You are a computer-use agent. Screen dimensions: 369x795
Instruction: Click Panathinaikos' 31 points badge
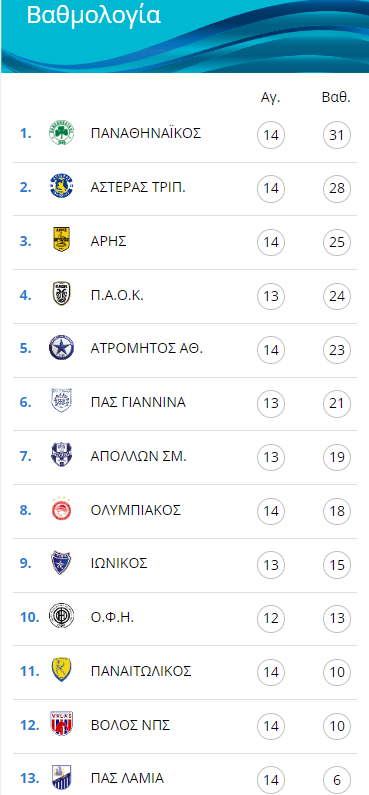(337, 135)
